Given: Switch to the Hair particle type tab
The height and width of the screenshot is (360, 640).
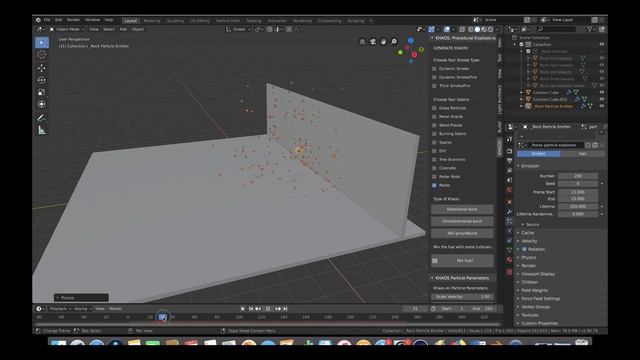Looking at the screenshot, I should coord(582,154).
